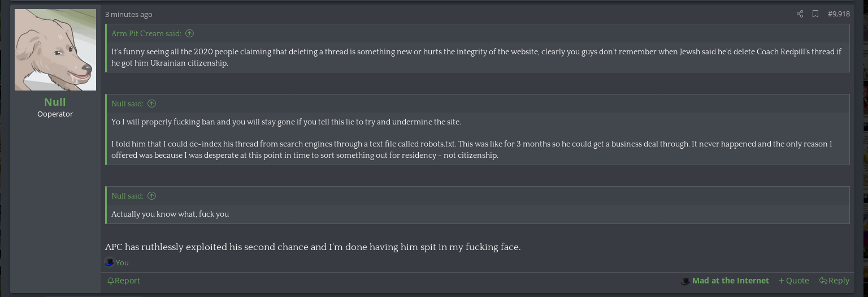Screen dimensions: 868x297
Task: Show who reacted by clicking "You"
Action: point(122,262)
